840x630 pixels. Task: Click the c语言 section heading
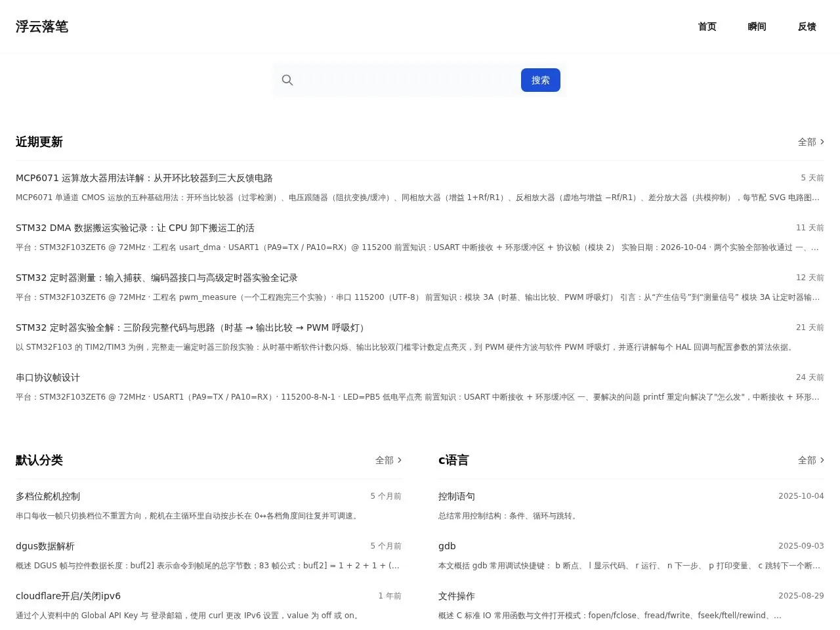coord(453,460)
